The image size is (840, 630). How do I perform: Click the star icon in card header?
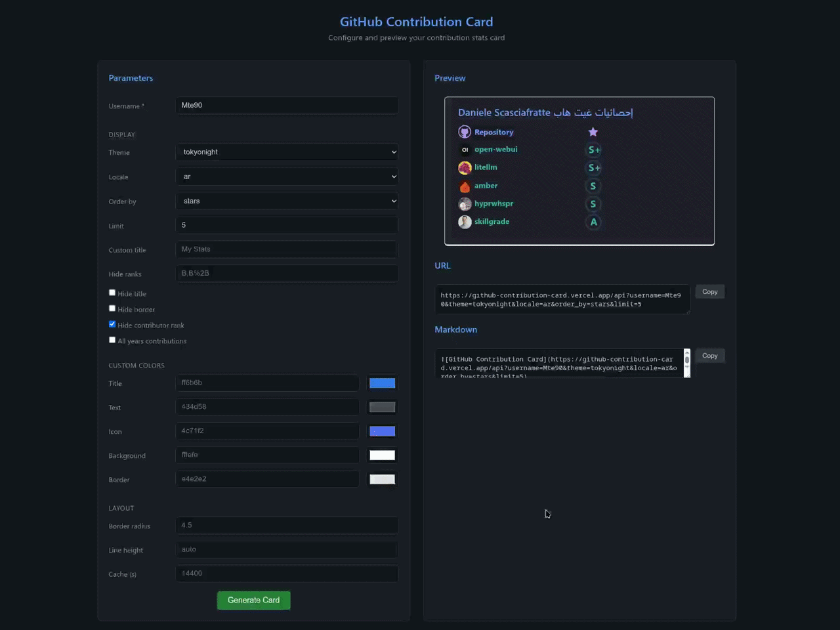(593, 132)
